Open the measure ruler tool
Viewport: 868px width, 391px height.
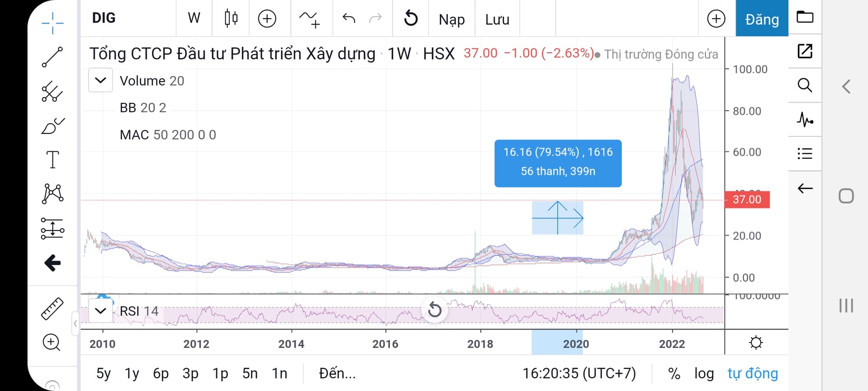tap(52, 309)
